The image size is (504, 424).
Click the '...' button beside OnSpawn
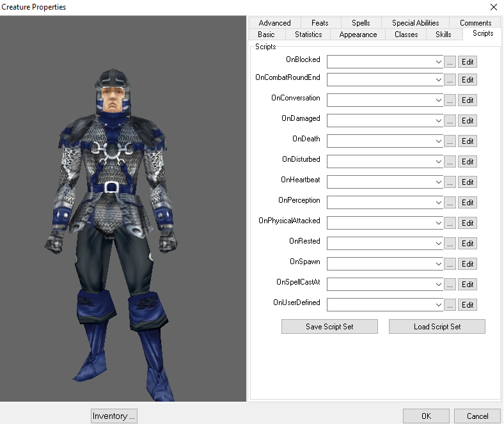[450, 264]
